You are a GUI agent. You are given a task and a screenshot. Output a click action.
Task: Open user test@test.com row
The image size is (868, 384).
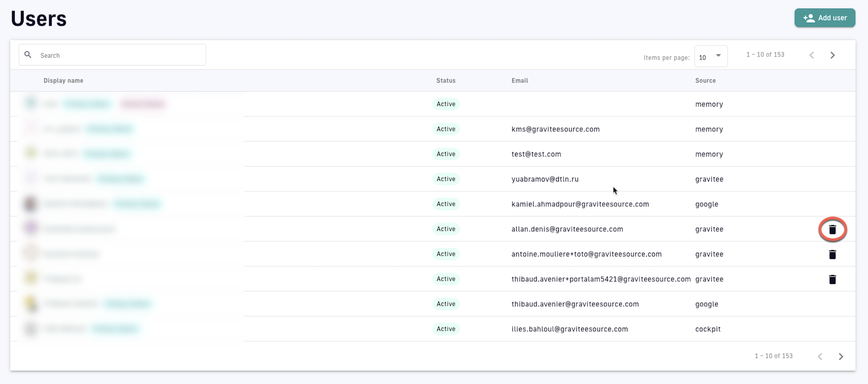pos(536,154)
